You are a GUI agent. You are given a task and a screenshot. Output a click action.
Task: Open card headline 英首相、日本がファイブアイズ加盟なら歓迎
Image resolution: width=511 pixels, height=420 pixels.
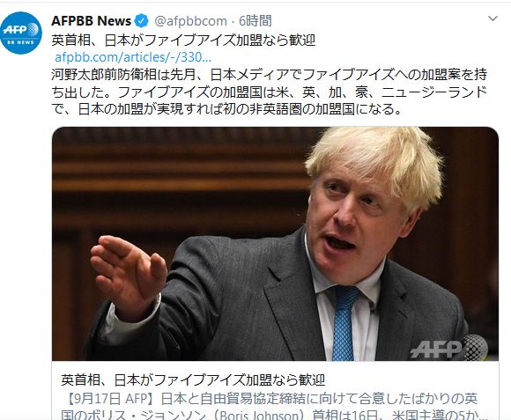(x=193, y=380)
